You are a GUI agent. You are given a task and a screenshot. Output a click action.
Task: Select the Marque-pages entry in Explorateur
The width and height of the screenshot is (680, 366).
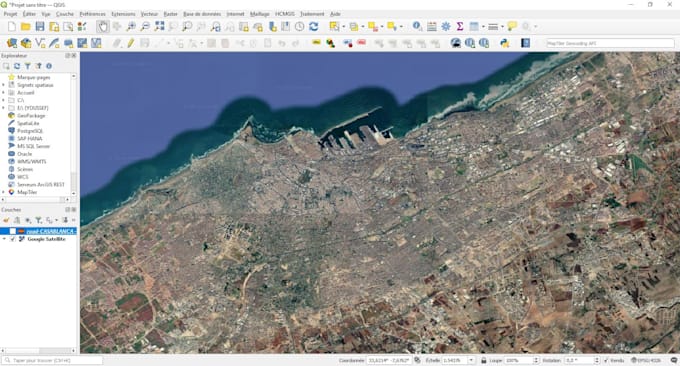click(x=33, y=77)
